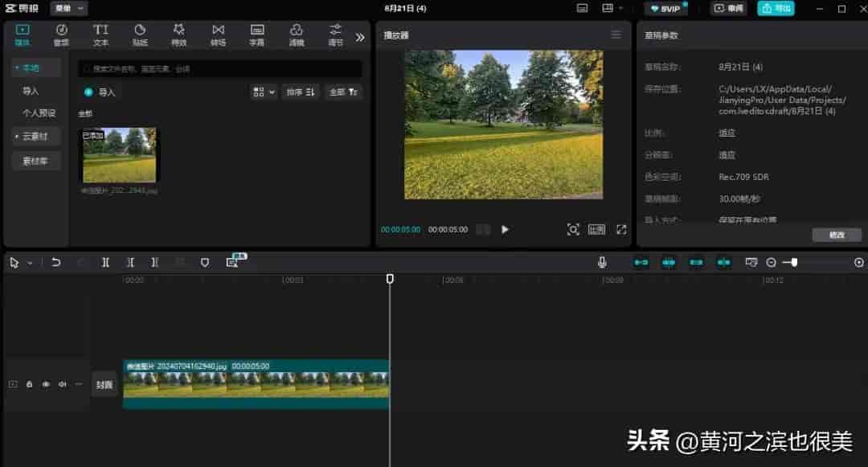Open the grid view mode dropdown
Screen dimensions: 868x467
[x=264, y=92]
